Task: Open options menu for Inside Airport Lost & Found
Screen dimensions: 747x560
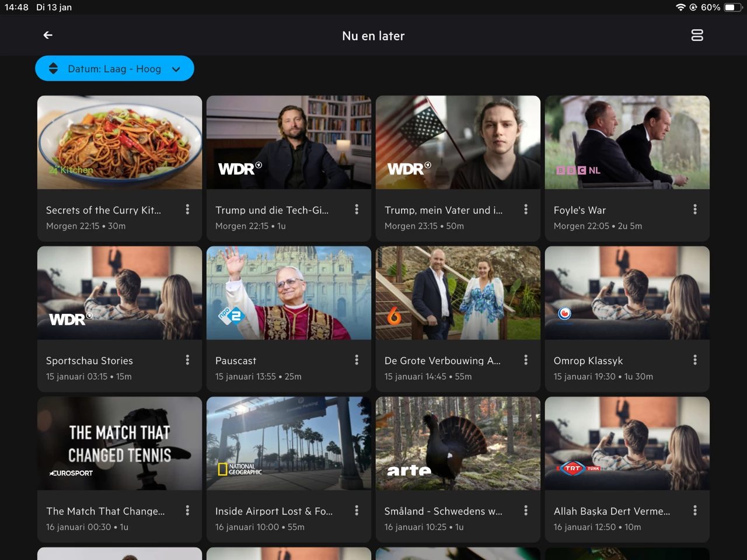Action: (x=357, y=510)
